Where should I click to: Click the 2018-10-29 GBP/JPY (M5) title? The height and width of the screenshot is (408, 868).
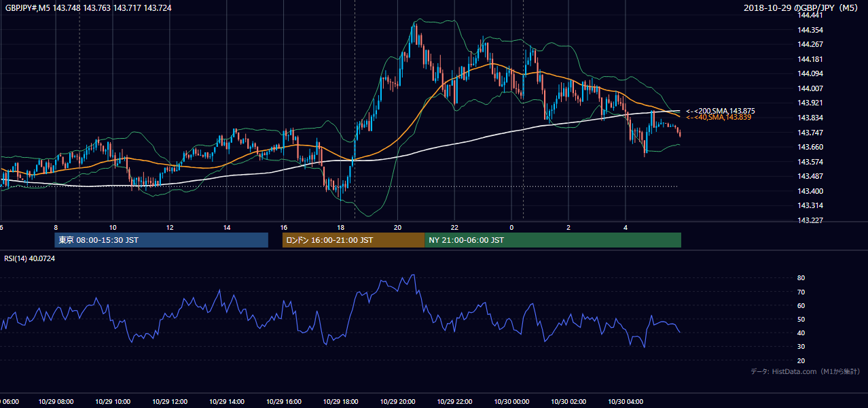(802, 8)
